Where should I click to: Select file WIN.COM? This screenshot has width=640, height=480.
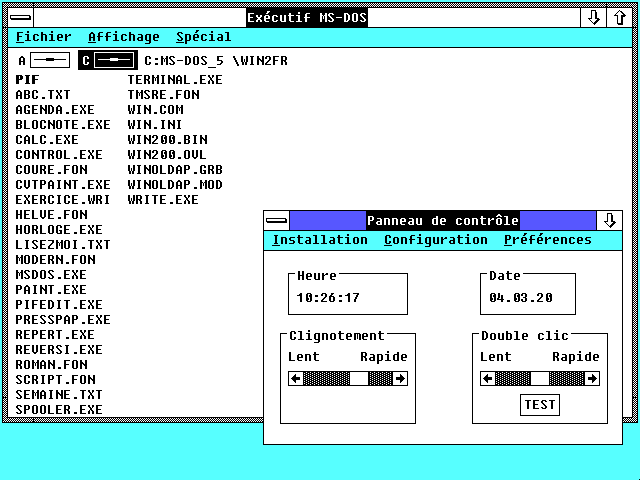156,110
